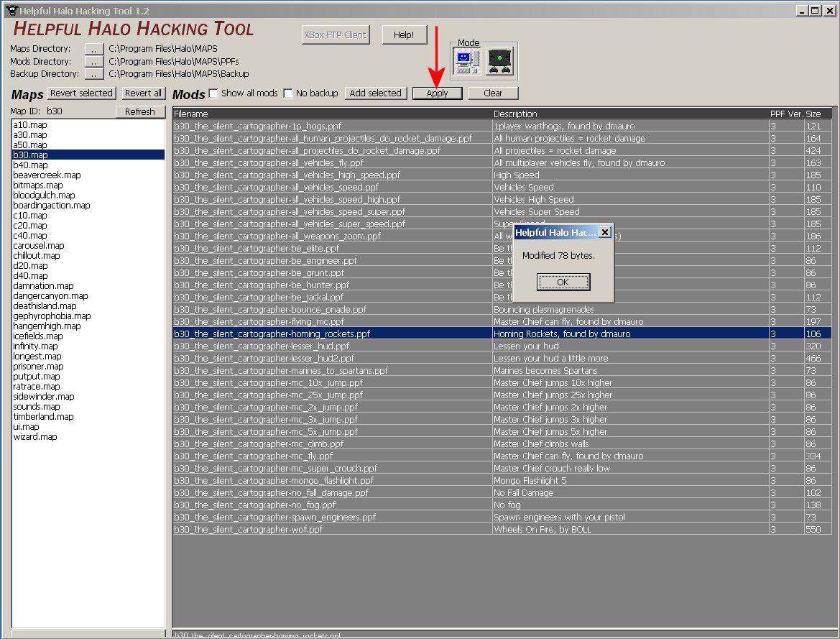Select the all_vehicles_fly.ppf mod

[502, 162]
